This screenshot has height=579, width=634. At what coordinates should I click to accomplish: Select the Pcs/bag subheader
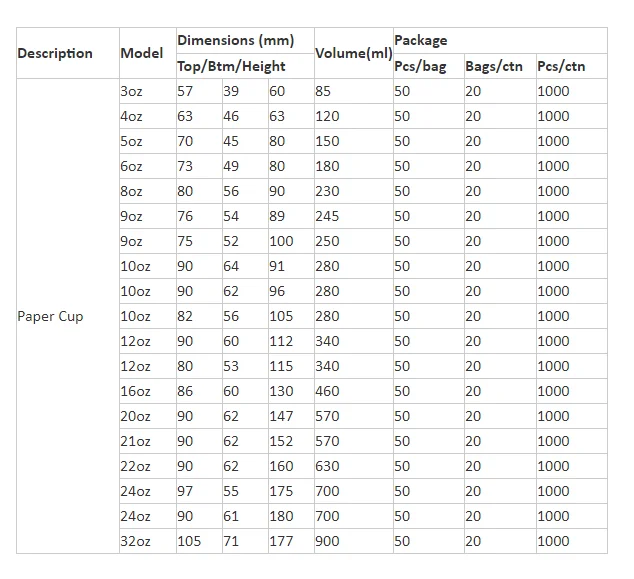[x=420, y=67]
